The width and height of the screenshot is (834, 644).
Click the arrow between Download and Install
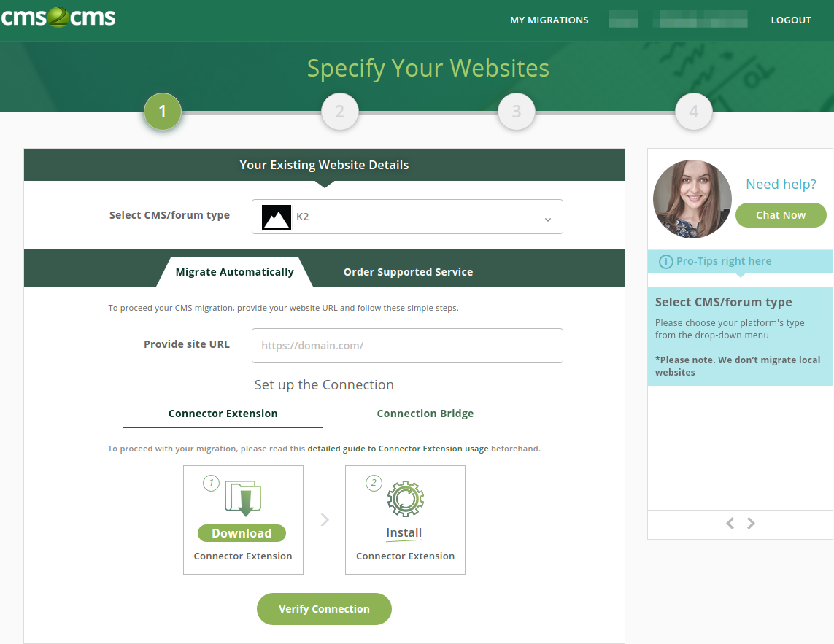[325, 519]
